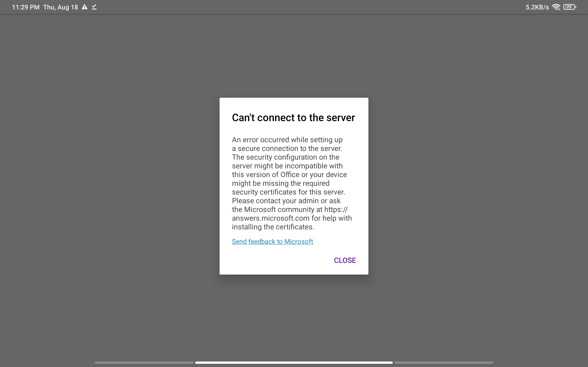This screenshot has width=588, height=367.
Task: Tap the warning triangle icon in status bar
Action: click(x=84, y=7)
